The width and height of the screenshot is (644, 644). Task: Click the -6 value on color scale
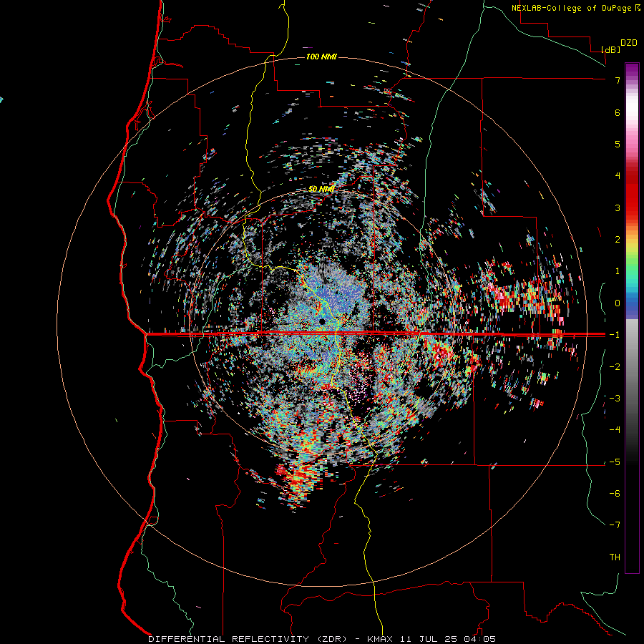[x=615, y=494]
